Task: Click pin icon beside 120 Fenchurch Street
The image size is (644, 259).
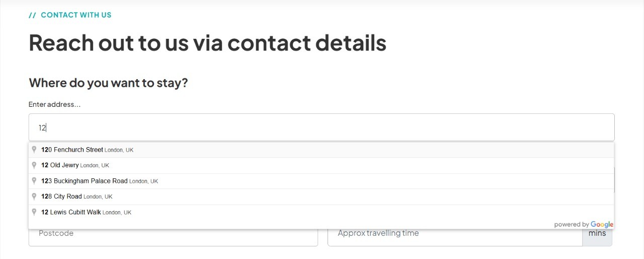Action: point(34,150)
